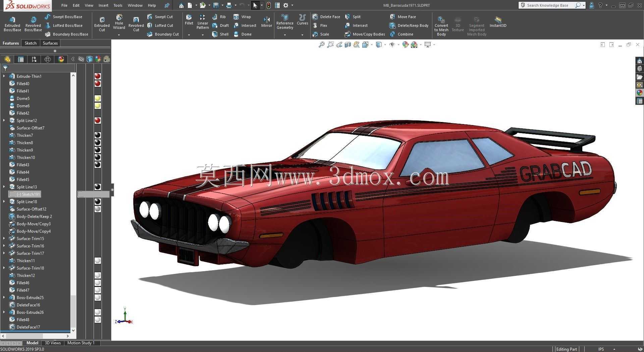644x352 pixels.
Task: Activate the Shell tool
Action: pos(220,34)
